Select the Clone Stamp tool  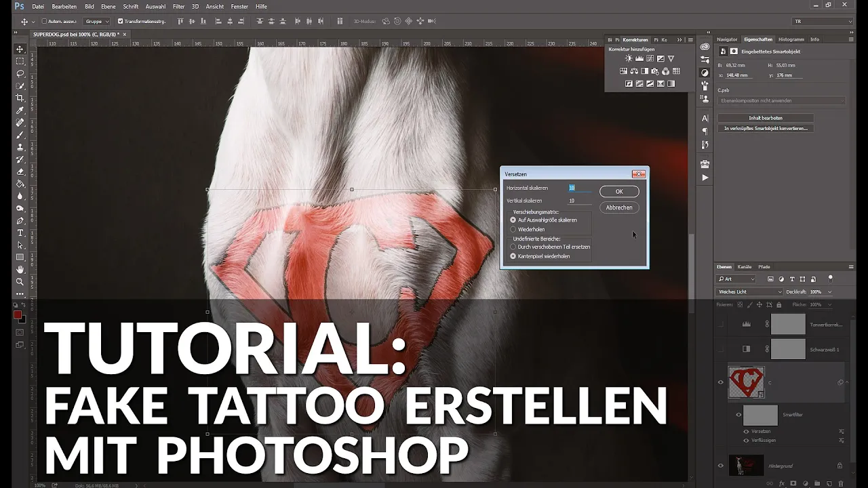coord(20,147)
